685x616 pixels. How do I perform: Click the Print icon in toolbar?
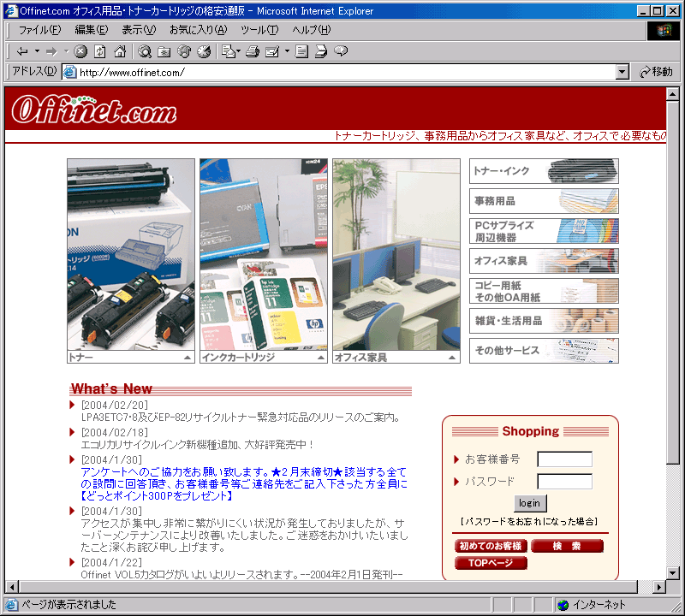(252, 51)
